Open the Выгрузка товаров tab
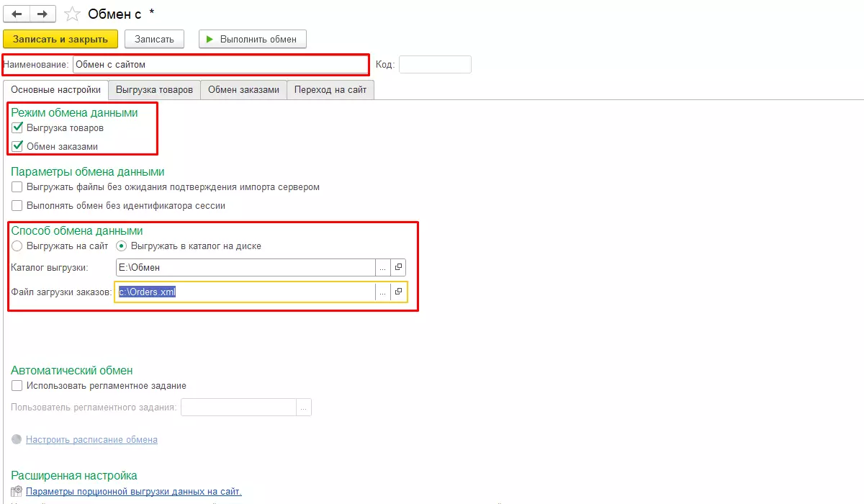864x504 pixels. click(x=154, y=90)
